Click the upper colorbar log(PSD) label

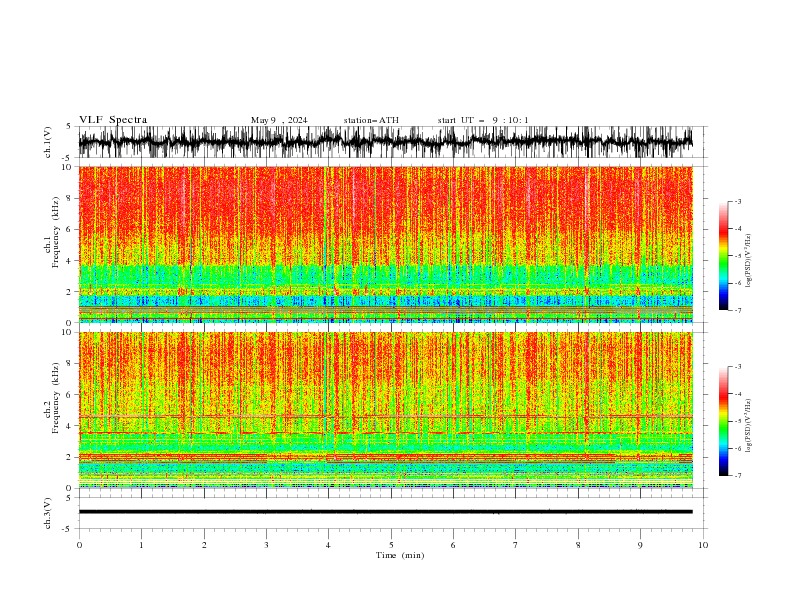pyautogui.click(x=748, y=261)
